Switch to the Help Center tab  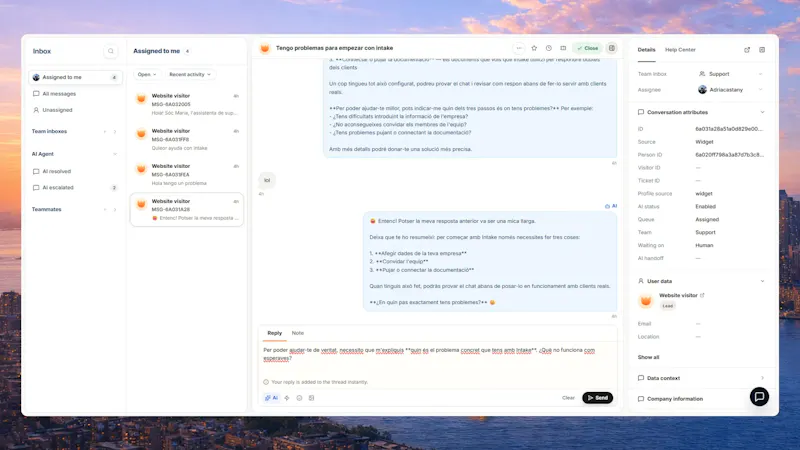tap(680, 50)
